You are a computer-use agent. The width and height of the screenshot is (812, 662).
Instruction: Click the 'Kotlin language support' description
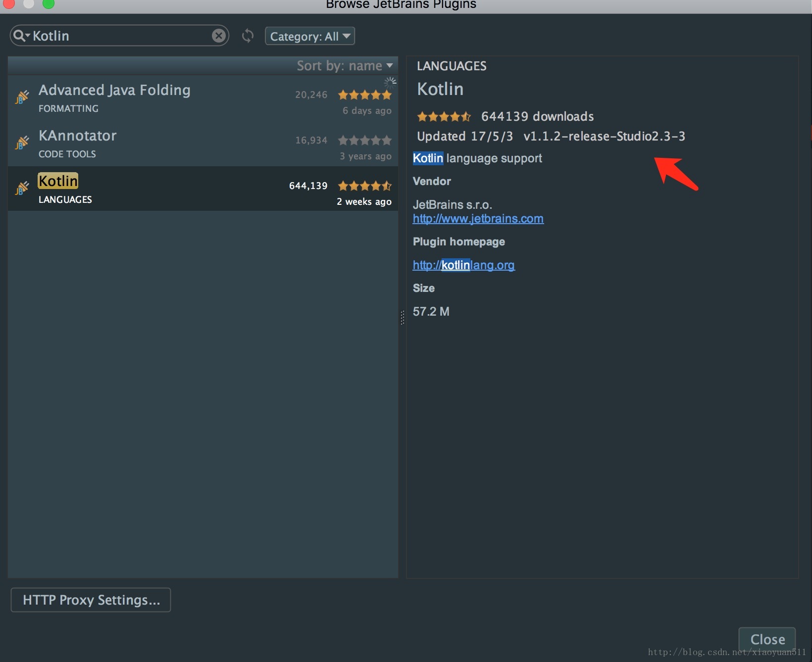click(477, 158)
